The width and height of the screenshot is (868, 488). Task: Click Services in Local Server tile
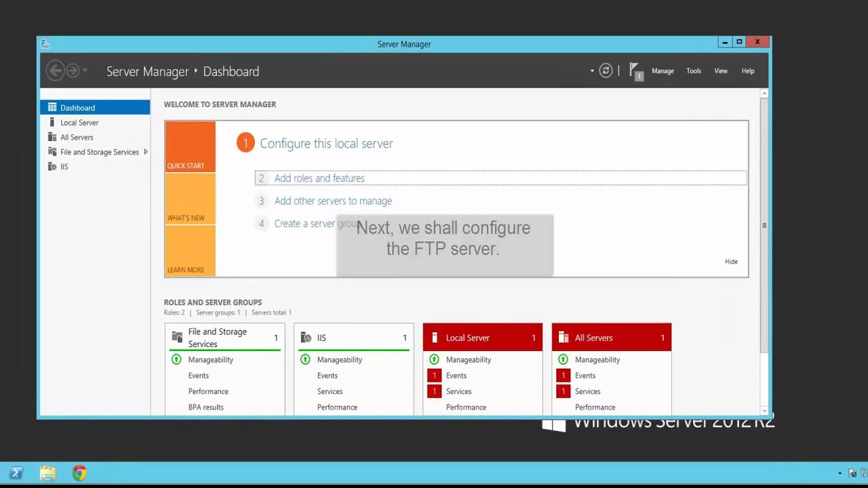(x=458, y=392)
